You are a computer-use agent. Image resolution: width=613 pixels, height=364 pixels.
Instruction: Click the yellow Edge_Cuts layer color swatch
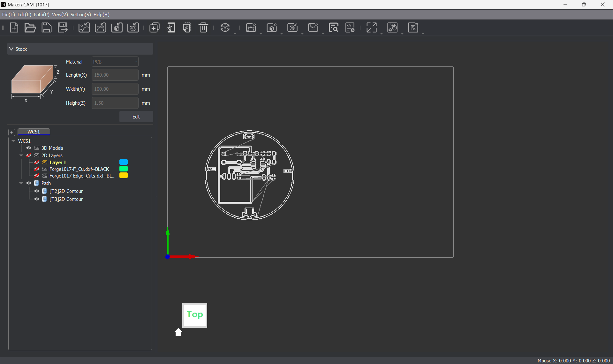(124, 176)
